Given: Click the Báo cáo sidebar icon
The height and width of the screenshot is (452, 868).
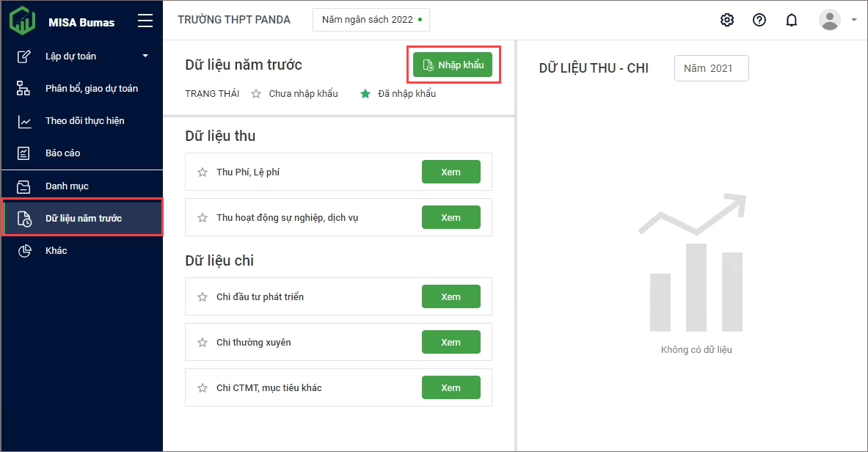Looking at the screenshot, I should (24, 153).
